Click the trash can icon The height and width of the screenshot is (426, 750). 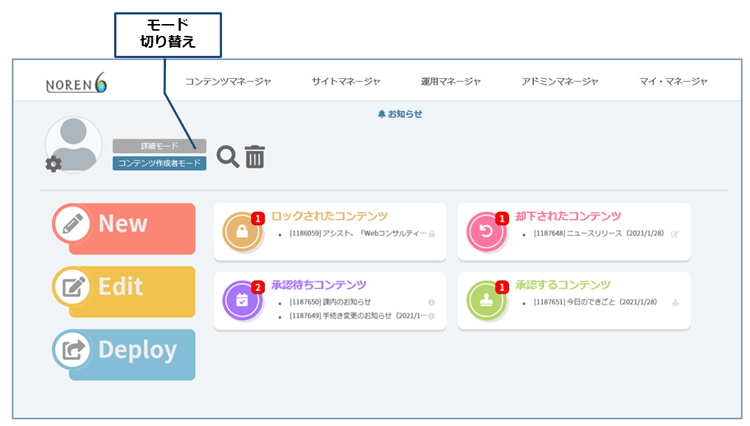pos(255,156)
